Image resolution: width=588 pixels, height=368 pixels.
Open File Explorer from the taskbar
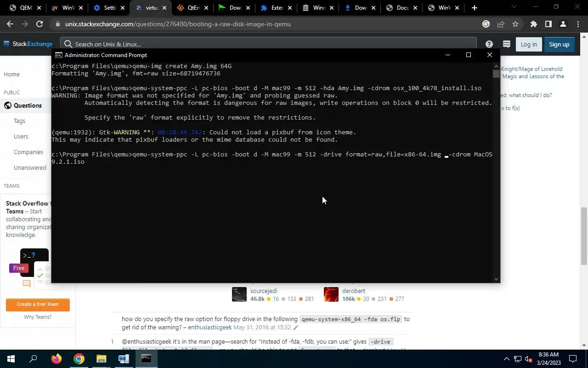(101, 359)
